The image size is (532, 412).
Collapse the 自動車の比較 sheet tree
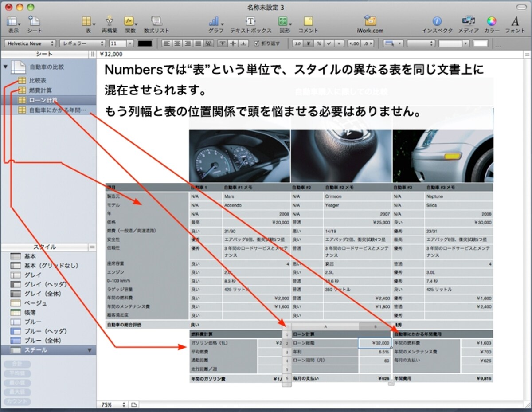tap(5, 67)
